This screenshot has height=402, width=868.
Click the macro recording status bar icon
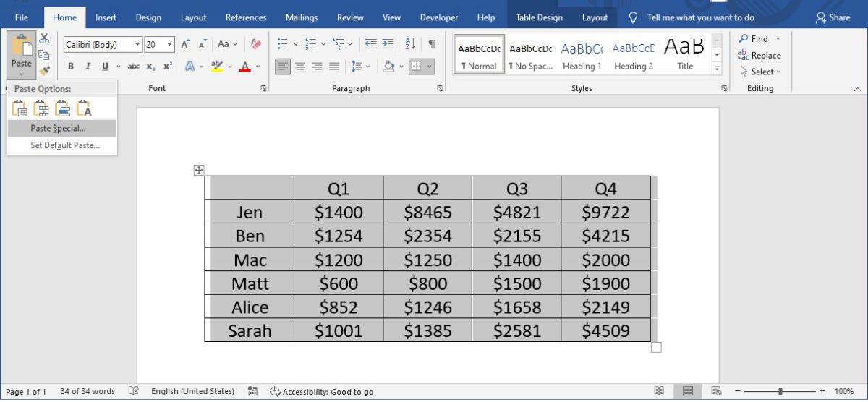(x=252, y=391)
